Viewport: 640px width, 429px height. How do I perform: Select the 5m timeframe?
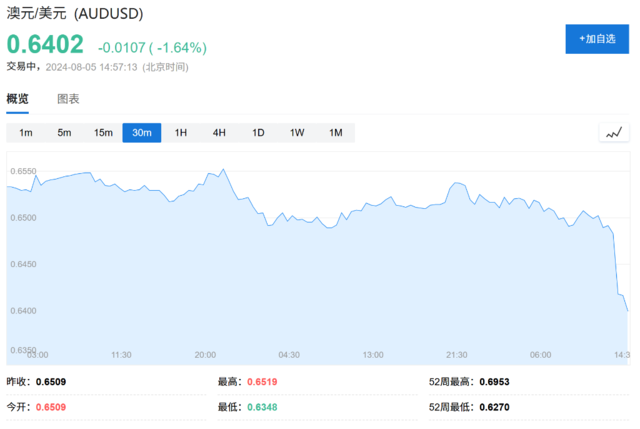click(64, 133)
